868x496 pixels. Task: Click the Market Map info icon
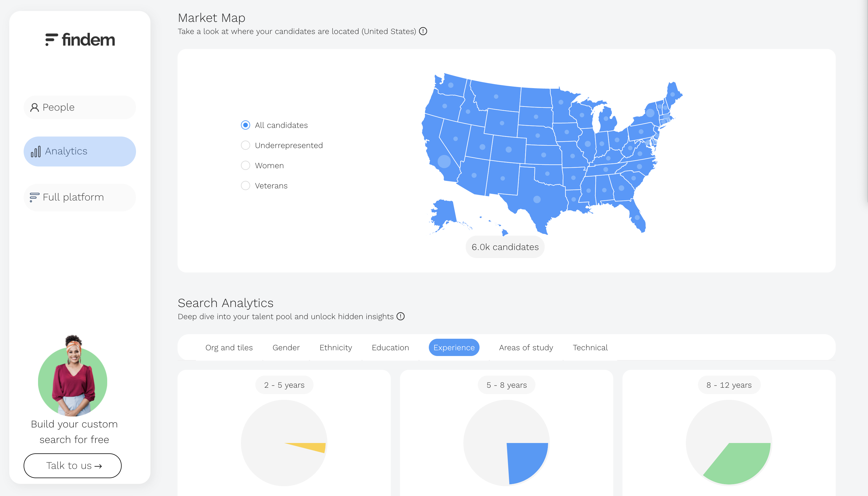423,31
